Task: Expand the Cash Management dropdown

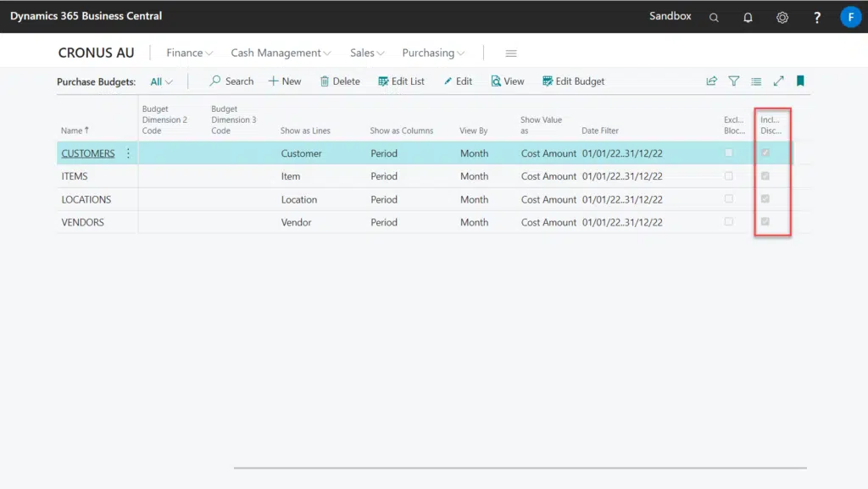Action: pyautogui.click(x=281, y=53)
